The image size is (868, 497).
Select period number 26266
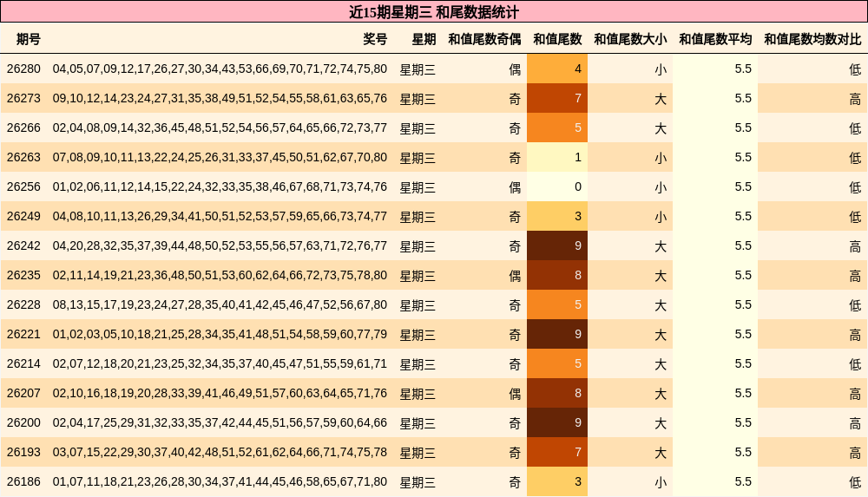[23, 128]
